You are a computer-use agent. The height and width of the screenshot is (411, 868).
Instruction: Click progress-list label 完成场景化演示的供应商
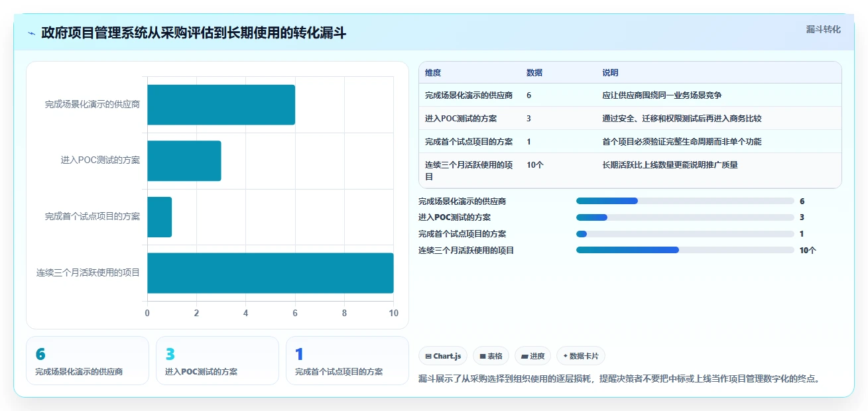pos(462,202)
